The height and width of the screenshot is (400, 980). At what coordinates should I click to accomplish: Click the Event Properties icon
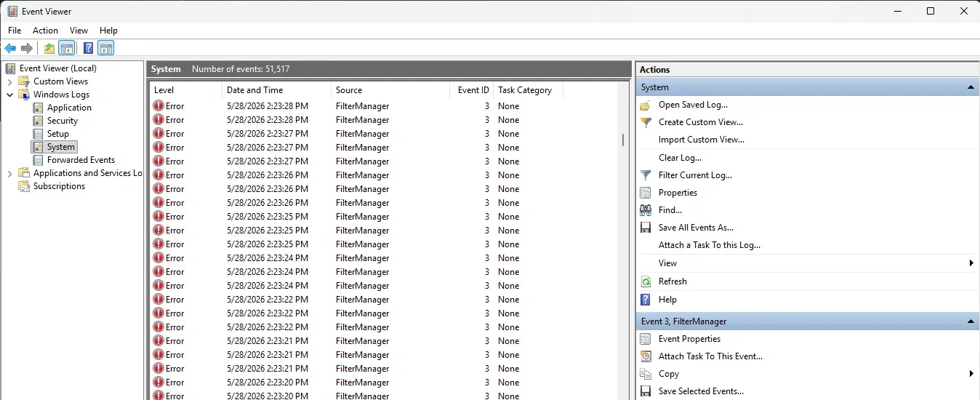pyautogui.click(x=646, y=339)
